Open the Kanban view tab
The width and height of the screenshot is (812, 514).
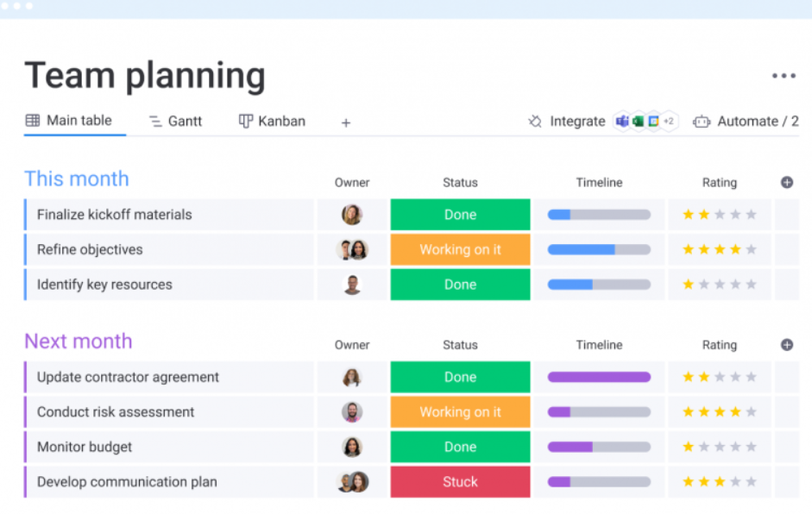[x=272, y=122]
